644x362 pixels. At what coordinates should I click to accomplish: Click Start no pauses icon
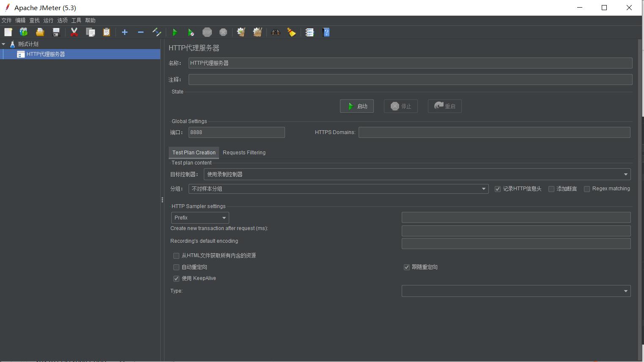pyautogui.click(x=191, y=32)
